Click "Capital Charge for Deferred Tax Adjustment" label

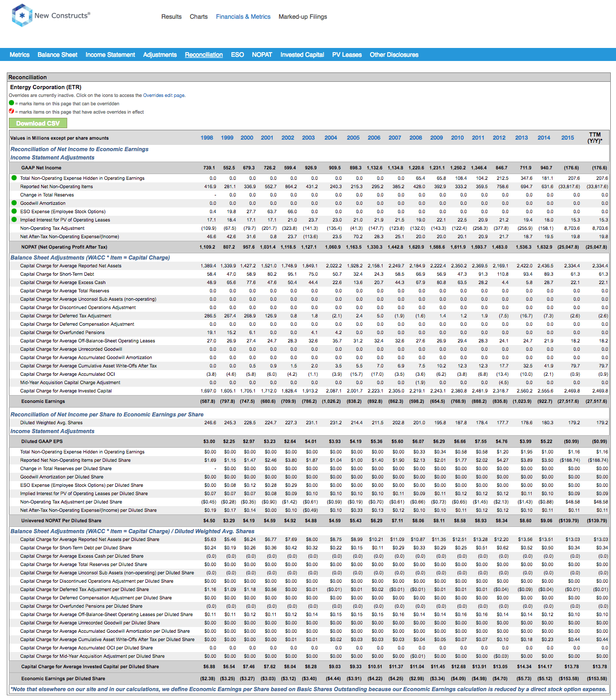[66, 316]
